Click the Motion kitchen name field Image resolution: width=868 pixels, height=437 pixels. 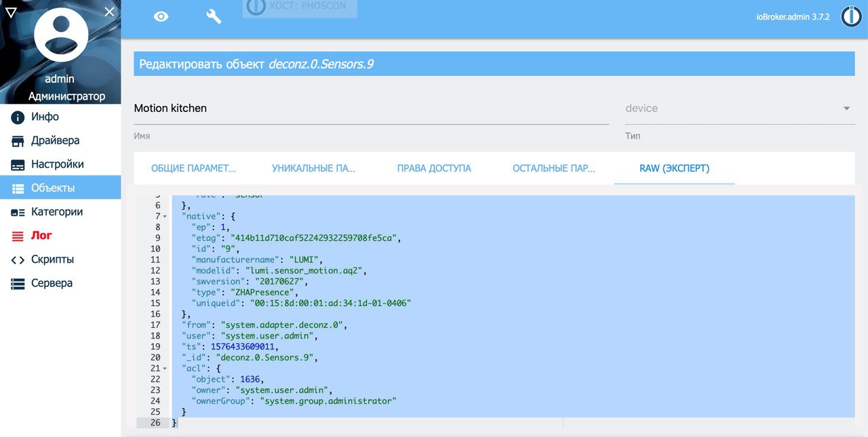pos(371,109)
